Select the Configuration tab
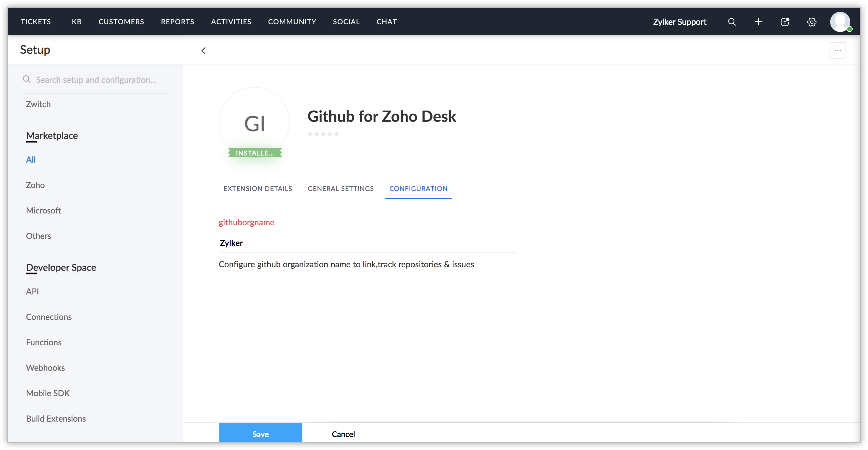Screen dimensions: 868x450 tap(418, 189)
